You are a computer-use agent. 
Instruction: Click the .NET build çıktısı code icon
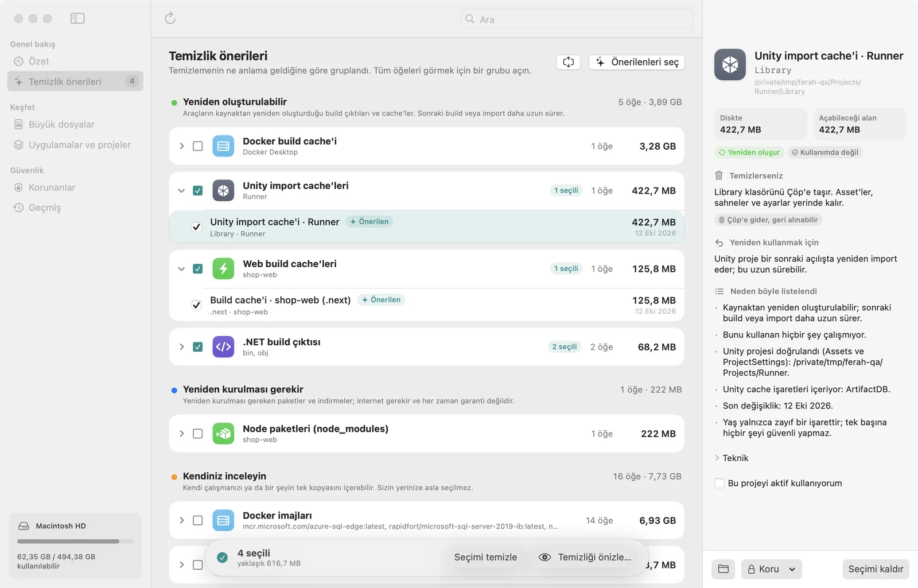pos(223,346)
